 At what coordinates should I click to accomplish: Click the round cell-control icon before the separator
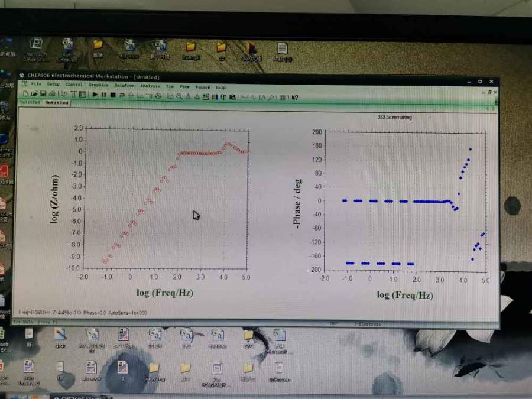click(x=158, y=96)
